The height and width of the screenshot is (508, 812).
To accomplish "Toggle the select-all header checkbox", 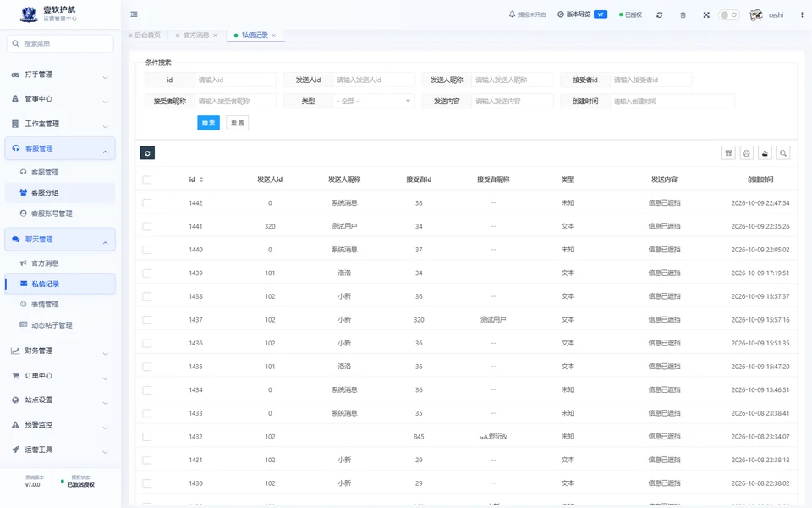I will click(147, 179).
